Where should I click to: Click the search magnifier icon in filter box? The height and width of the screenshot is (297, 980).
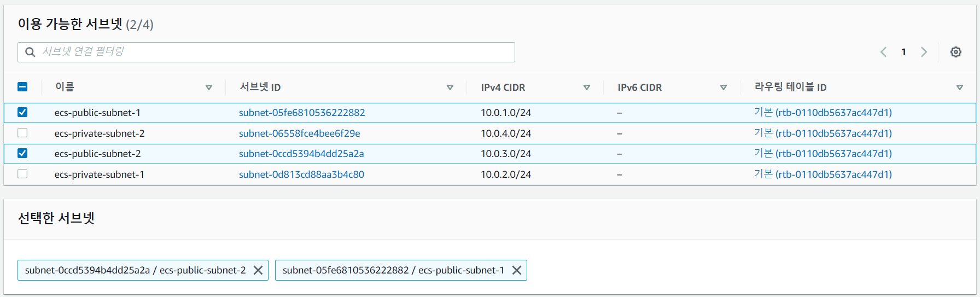tap(30, 52)
